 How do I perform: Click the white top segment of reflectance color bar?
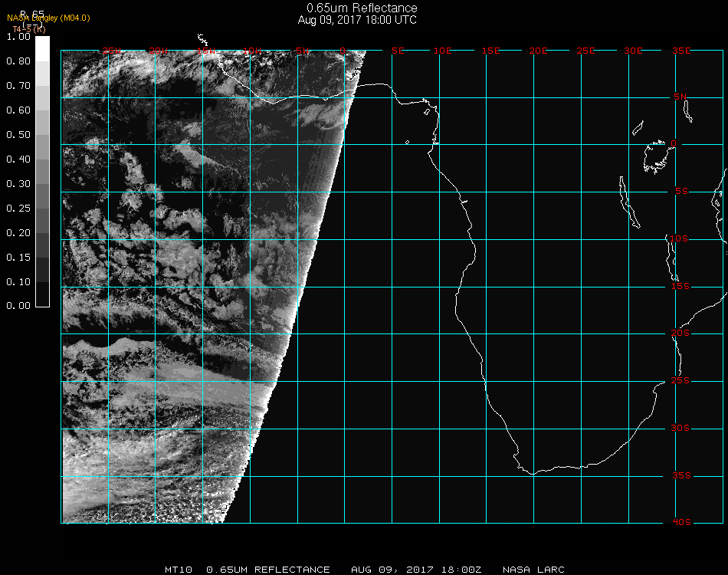tap(42, 49)
